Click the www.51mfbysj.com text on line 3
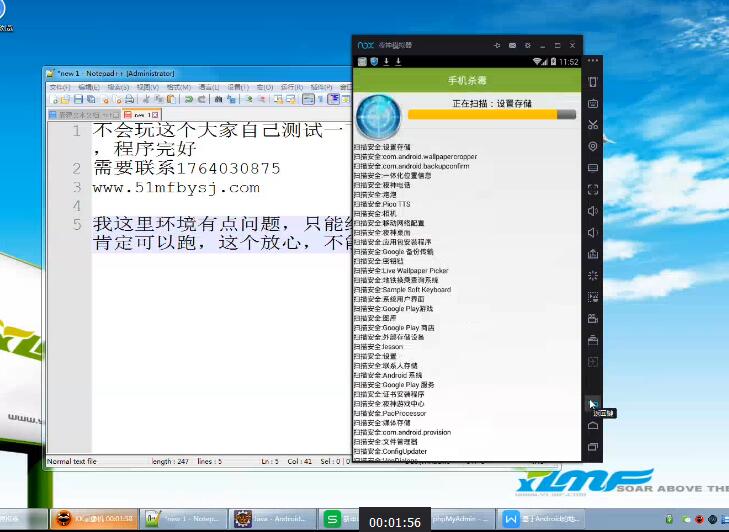Viewport: 729px width, 532px height. [176, 188]
